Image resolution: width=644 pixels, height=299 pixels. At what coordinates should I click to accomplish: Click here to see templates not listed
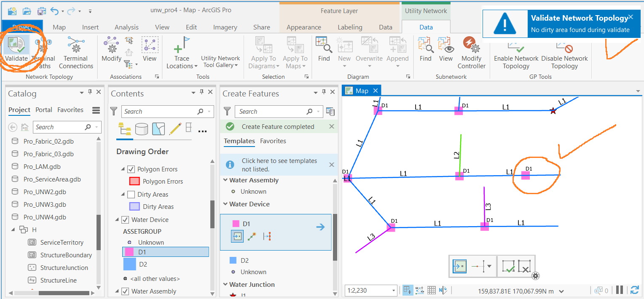(279, 165)
